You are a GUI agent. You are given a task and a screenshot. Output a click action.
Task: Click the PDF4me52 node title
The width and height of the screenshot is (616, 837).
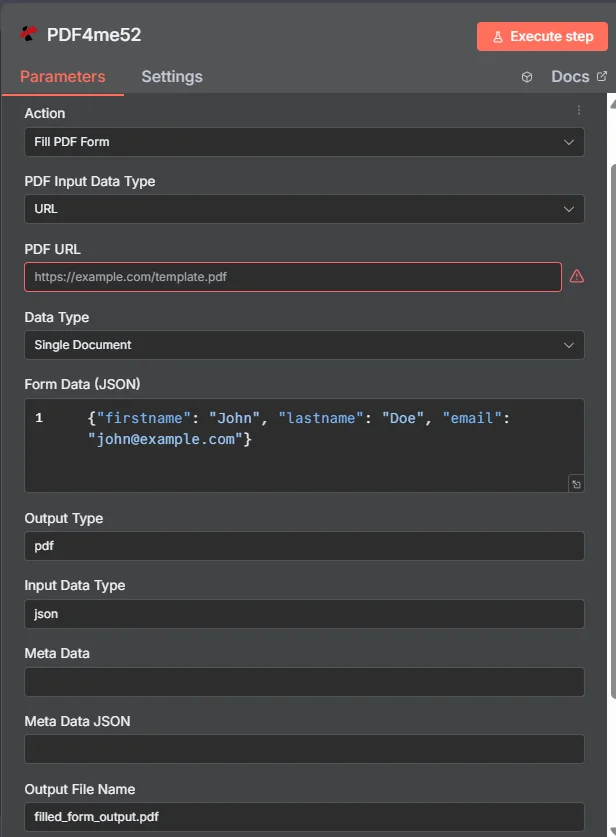point(94,35)
